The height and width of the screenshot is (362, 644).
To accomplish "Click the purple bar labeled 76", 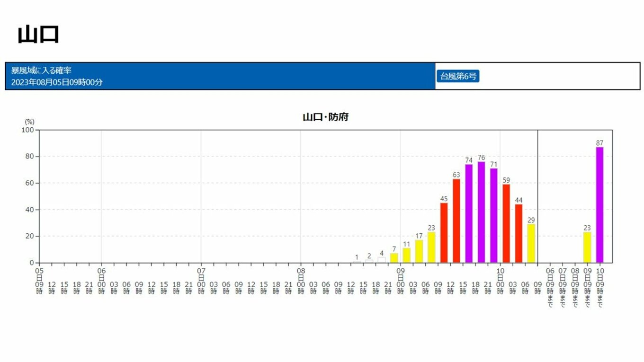I will (481, 212).
